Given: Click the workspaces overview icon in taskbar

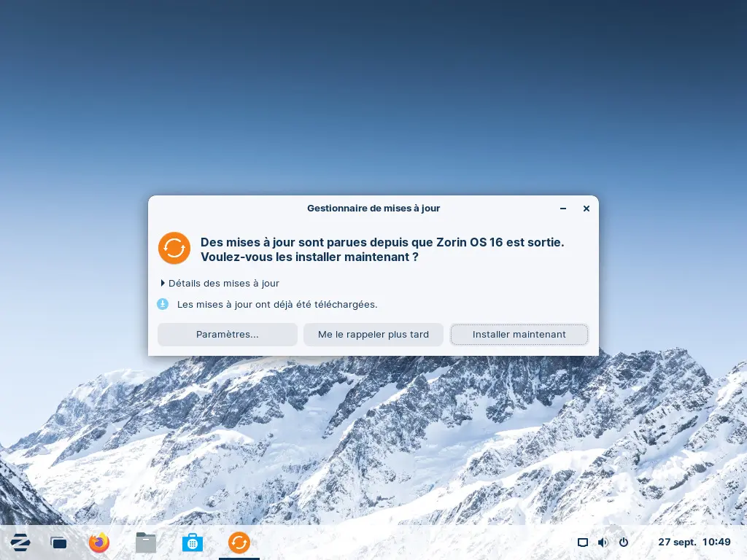Looking at the screenshot, I should pos(58,542).
